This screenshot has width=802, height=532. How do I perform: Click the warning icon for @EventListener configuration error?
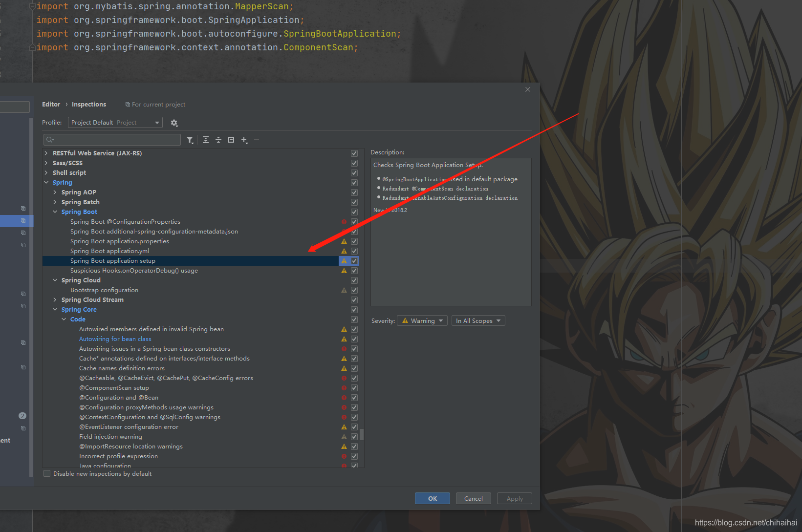(x=344, y=427)
